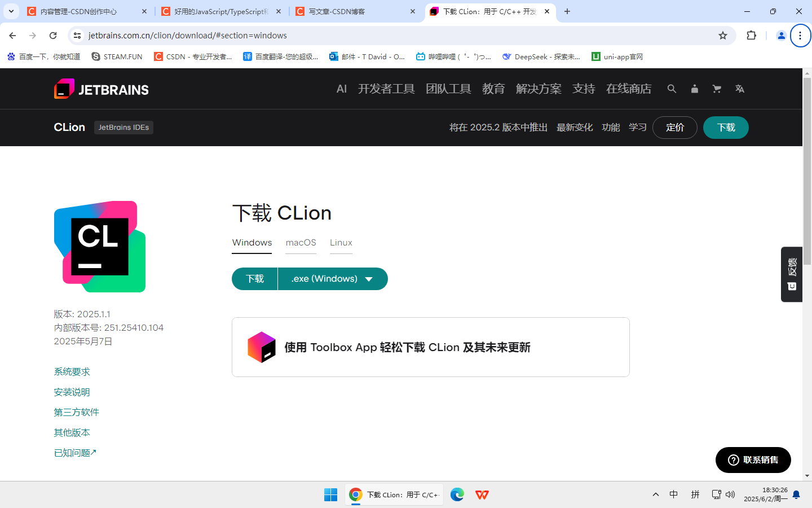
Task: Click CLion product name link
Action: 69,127
